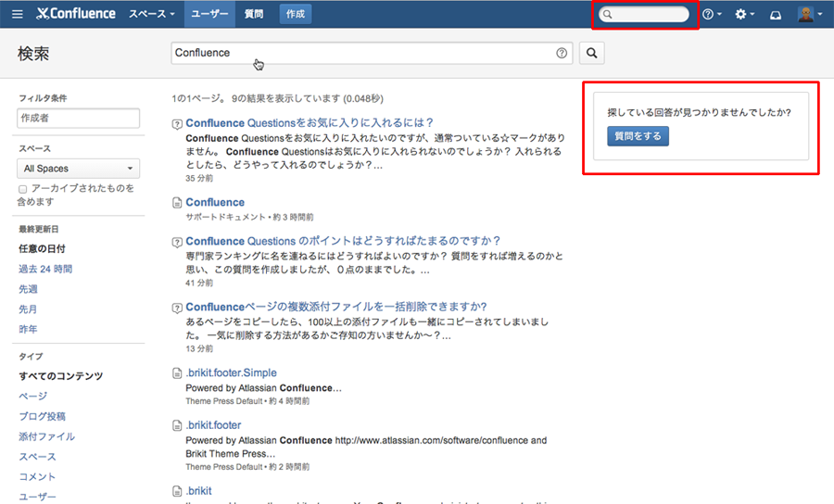
Task: Open Confluence Questionsをお気に入りに入れるには result
Action: [x=310, y=123]
